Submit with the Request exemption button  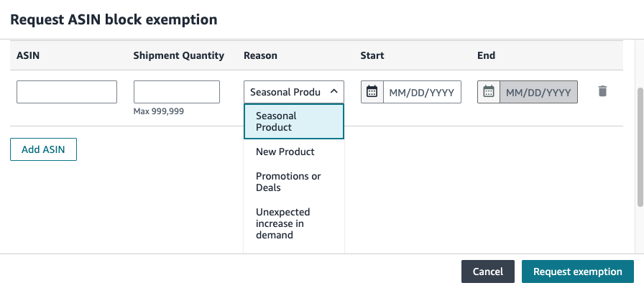(x=577, y=271)
